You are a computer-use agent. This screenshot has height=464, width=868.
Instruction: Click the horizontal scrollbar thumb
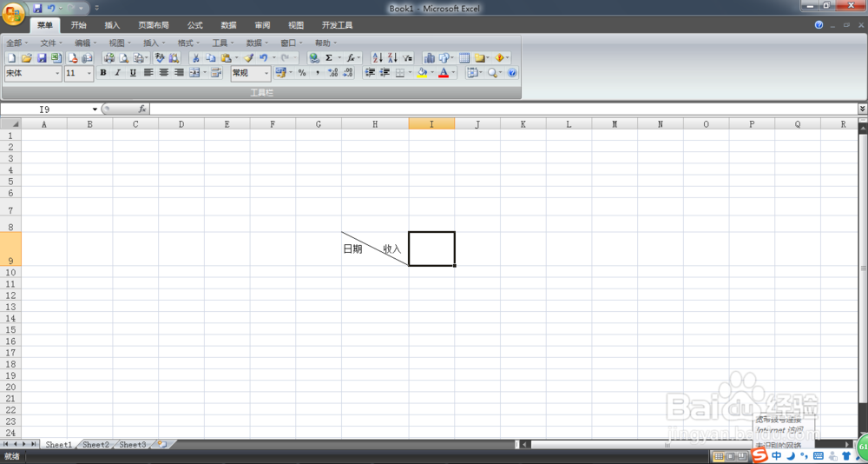[668, 445]
